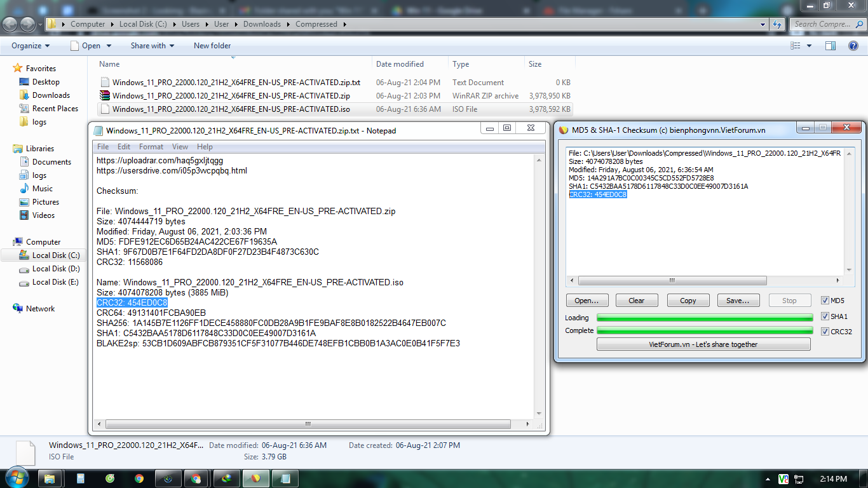Refresh the folder via address bar refresh icon

[778, 24]
